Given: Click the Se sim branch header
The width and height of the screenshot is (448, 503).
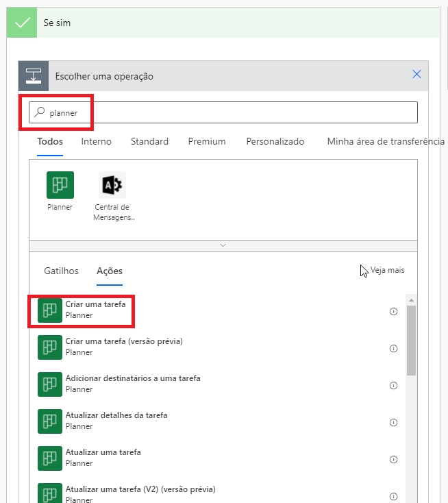Looking at the screenshot, I should 223,23.
